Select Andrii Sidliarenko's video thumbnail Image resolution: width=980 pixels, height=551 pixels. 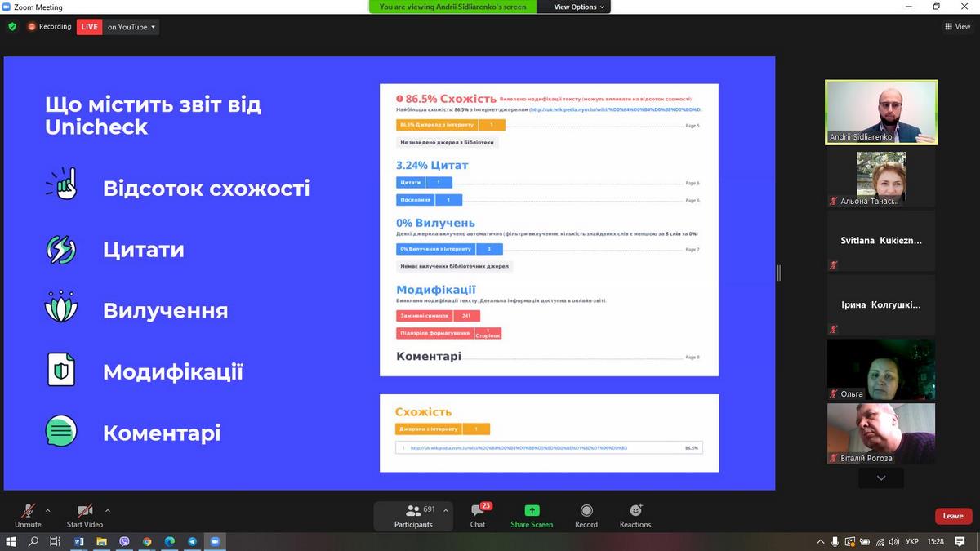point(880,112)
